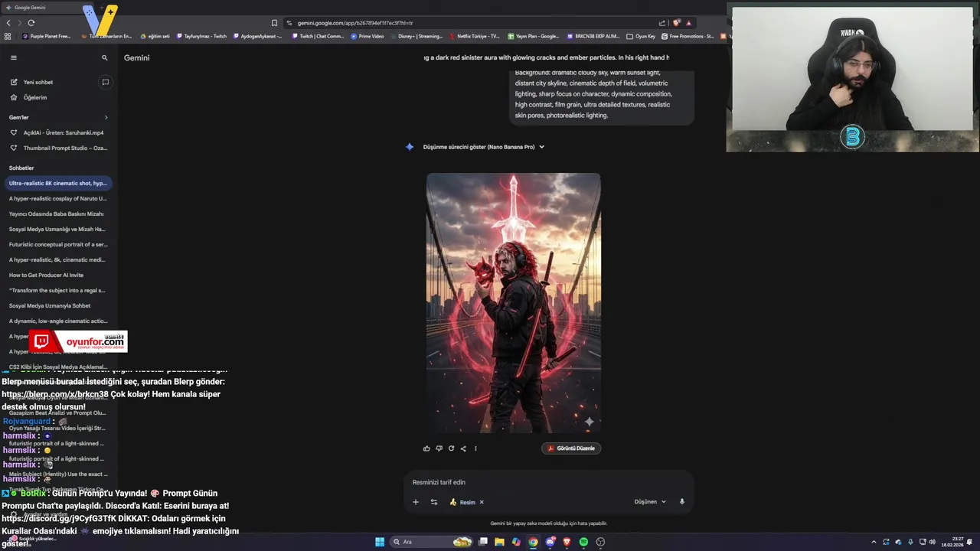Open Öğelerim in the sidebar
This screenshot has height=551, width=980.
(x=35, y=97)
